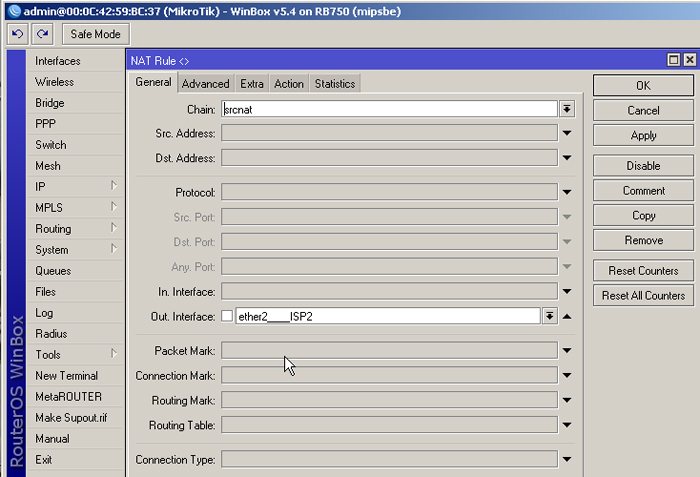Screen dimensions: 700x477
Task: Click the WinBox title bar logo icon
Action: point(14,11)
